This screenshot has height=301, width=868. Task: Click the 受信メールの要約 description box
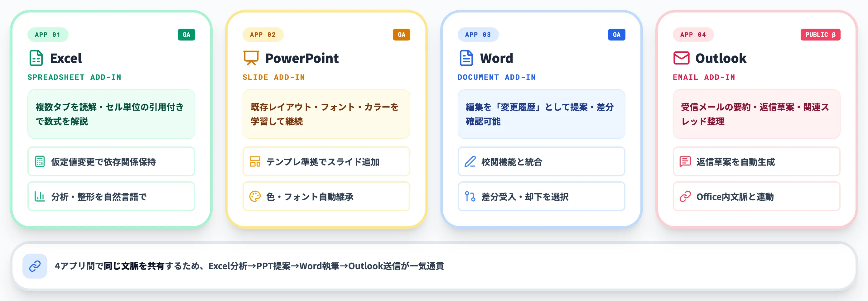(x=756, y=114)
